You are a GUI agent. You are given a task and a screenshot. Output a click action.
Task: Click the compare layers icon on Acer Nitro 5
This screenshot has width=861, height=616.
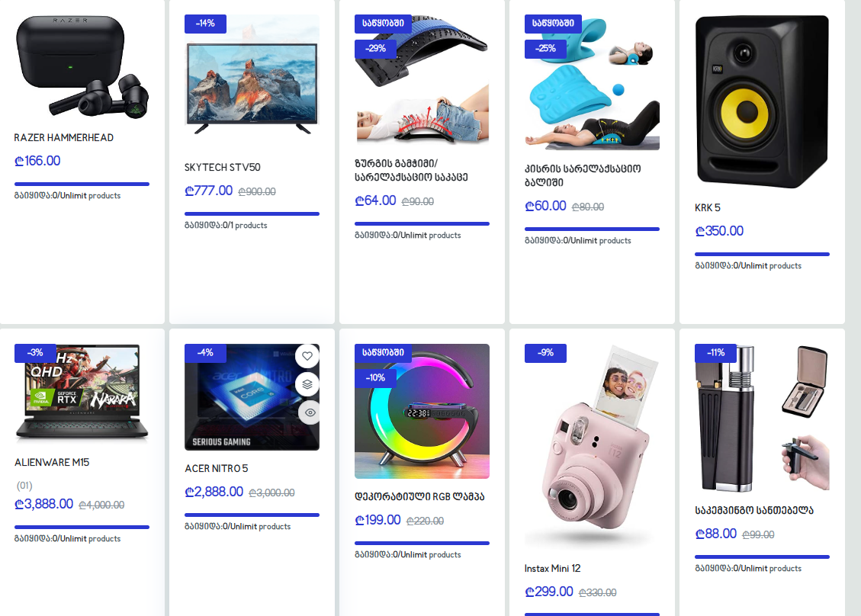tap(307, 384)
